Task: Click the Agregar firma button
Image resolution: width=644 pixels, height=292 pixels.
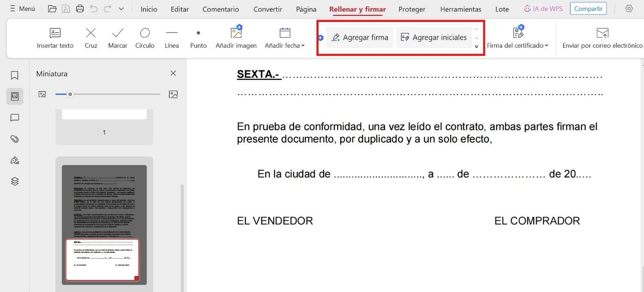Action: pyautogui.click(x=359, y=37)
